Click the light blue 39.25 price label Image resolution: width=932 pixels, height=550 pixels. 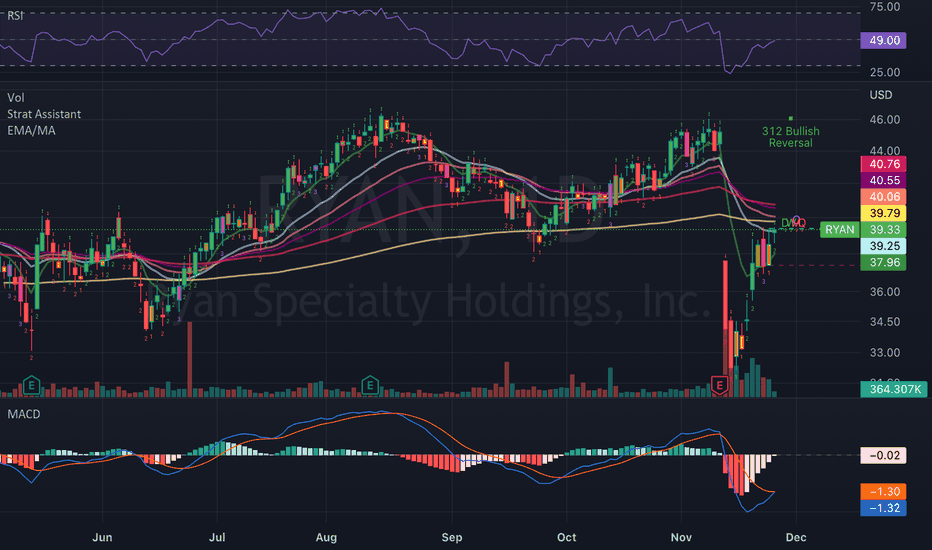[x=883, y=246]
